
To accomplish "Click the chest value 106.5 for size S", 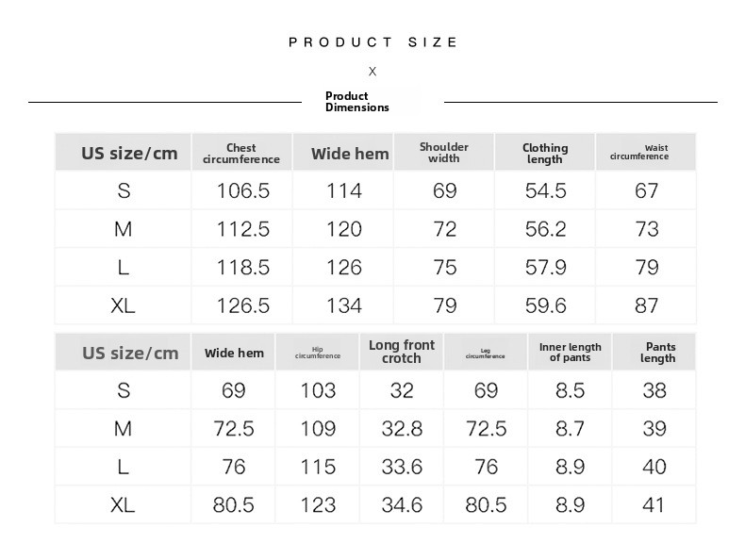I will 242,191.
